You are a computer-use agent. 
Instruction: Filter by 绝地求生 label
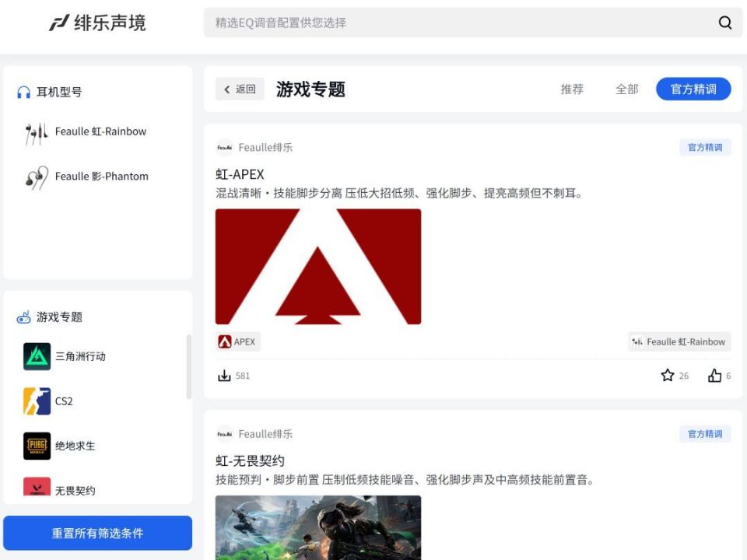coord(75,446)
